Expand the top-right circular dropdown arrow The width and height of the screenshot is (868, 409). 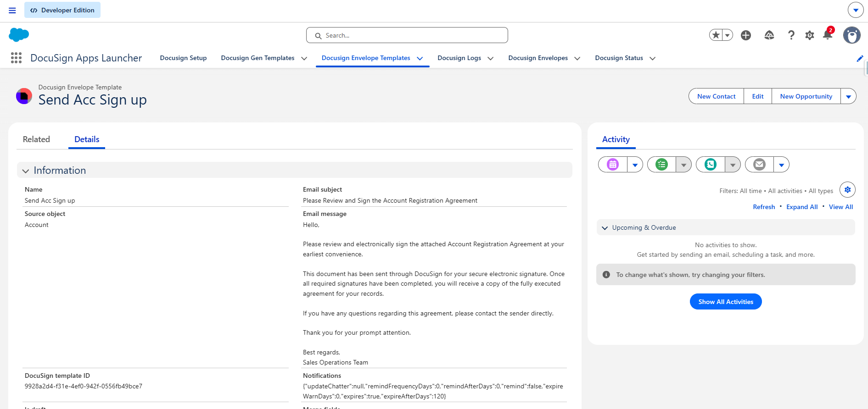coord(856,10)
